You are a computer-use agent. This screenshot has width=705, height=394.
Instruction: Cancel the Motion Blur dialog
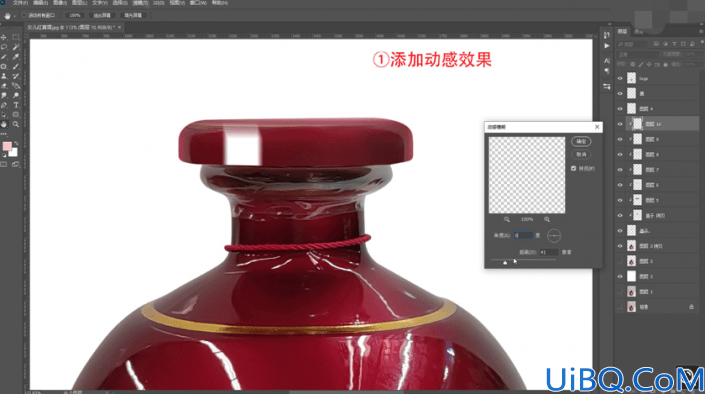(x=581, y=155)
